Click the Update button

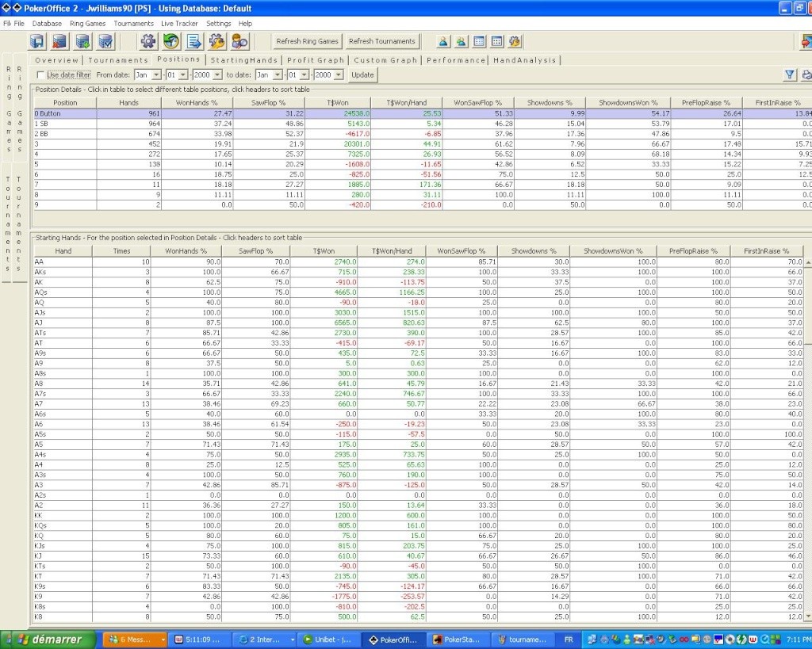click(362, 75)
